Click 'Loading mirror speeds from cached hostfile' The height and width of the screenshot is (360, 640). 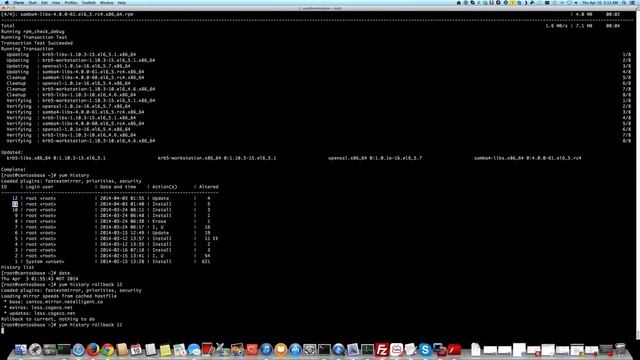(59, 296)
